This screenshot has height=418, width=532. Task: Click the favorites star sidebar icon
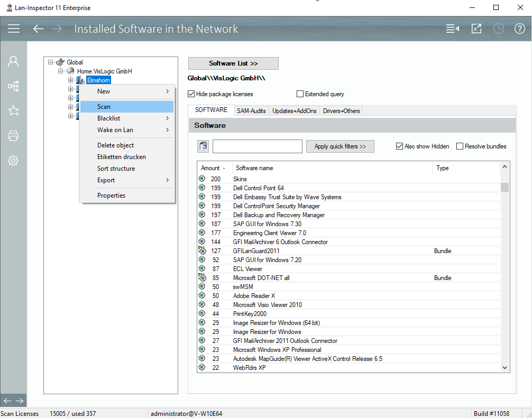click(x=13, y=110)
